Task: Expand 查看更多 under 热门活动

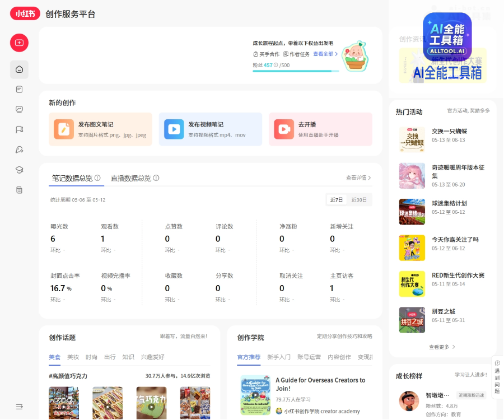Action: coord(442,347)
